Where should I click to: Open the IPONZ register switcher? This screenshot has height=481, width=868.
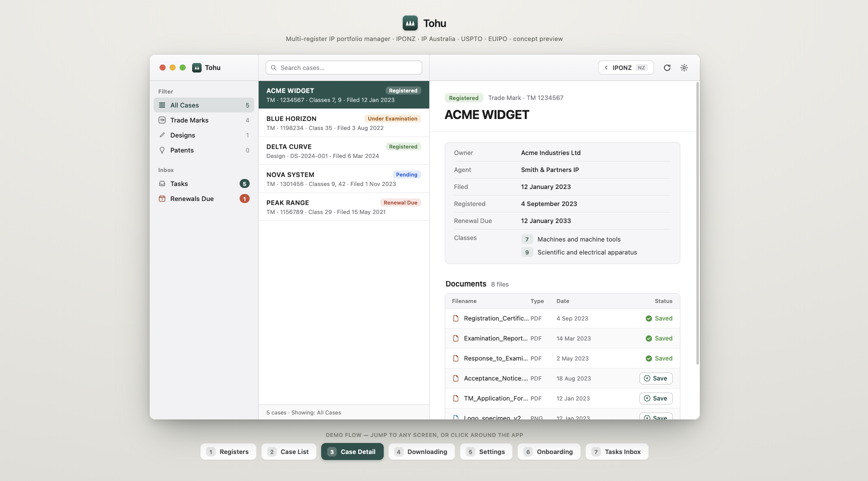[626, 68]
